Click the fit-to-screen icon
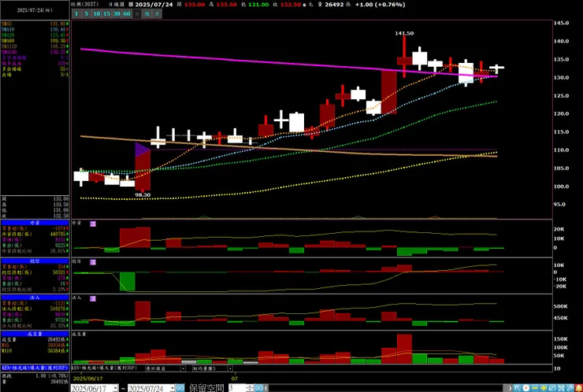Screen dimensions: 583x392 click(x=561, y=388)
